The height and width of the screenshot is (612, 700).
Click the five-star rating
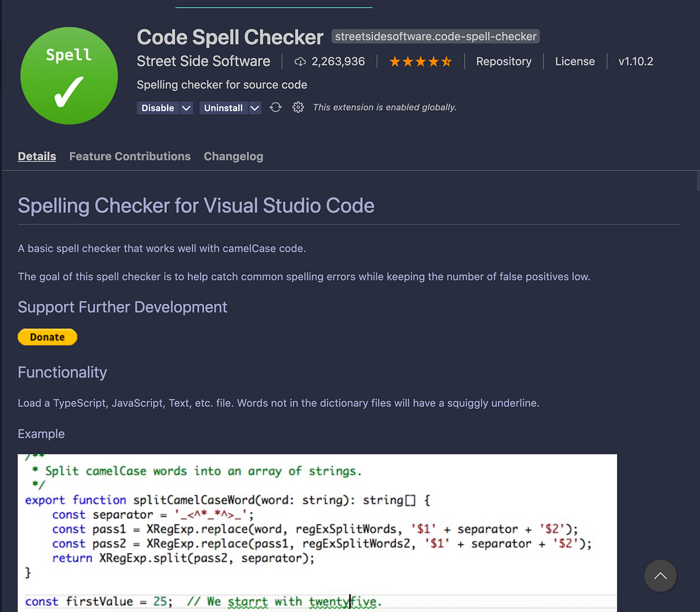[420, 62]
